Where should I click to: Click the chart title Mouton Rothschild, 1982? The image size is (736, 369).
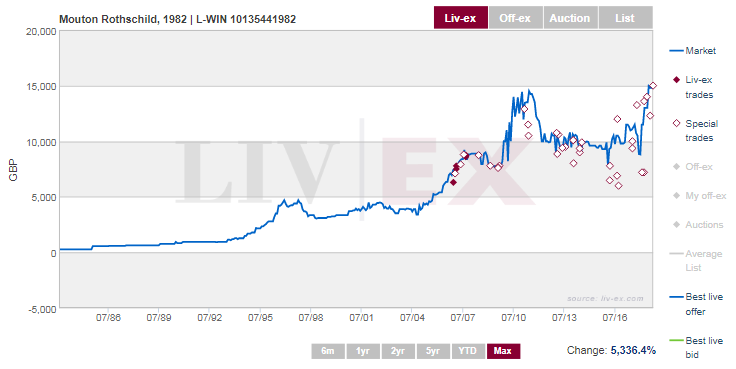point(177,19)
